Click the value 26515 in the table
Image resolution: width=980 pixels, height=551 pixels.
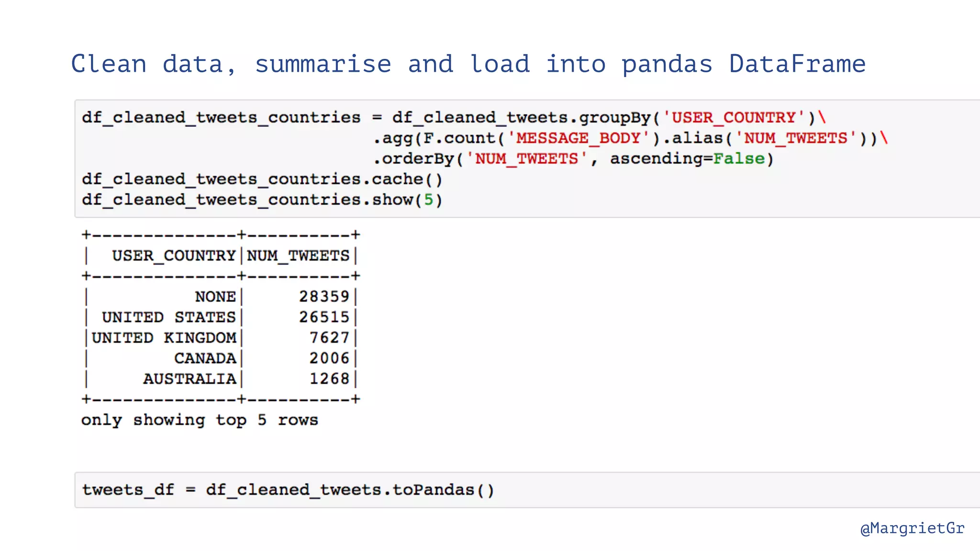coord(324,317)
